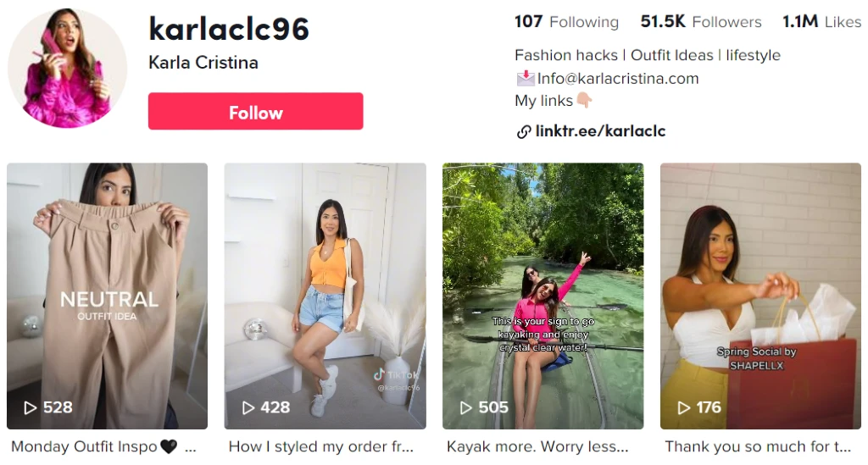
Task: Open the kayaking crystal clear water video
Action: [543, 296]
